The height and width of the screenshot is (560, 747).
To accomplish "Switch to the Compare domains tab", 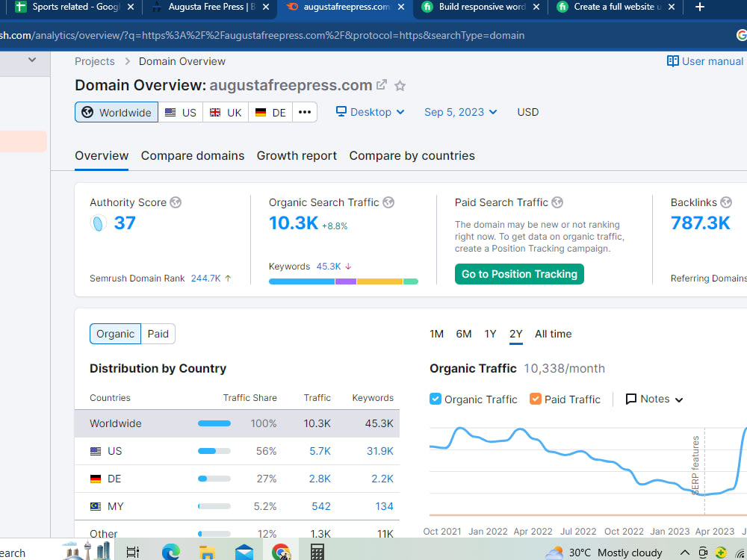I will pos(193,156).
